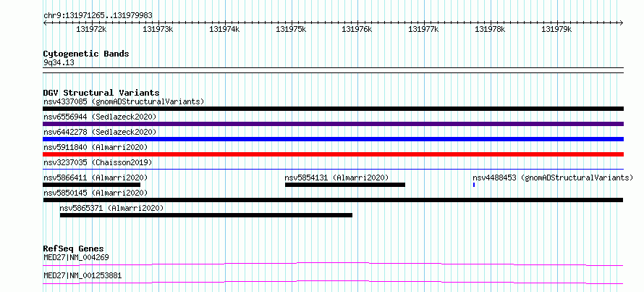The width and height of the screenshot is (644, 292).
Task: Open the nsv5866411 (Almarri2020) label
Action: pyautogui.click(x=96, y=178)
